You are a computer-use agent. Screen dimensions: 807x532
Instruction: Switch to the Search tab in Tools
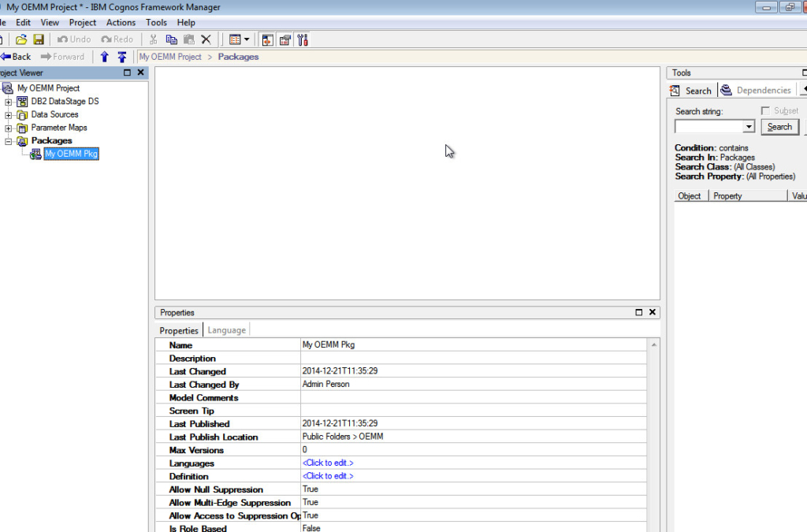point(692,91)
